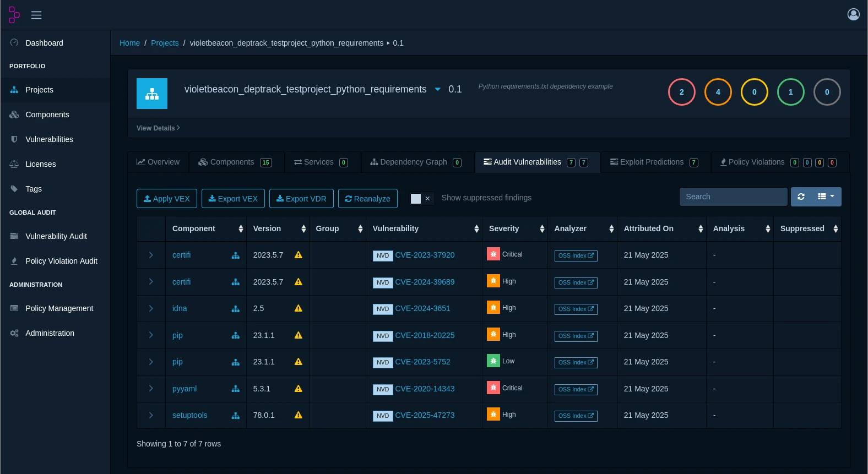The height and width of the screenshot is (474, 868).
Task: Click the Dependency-Track logo icon
Action: pos(14,15)
